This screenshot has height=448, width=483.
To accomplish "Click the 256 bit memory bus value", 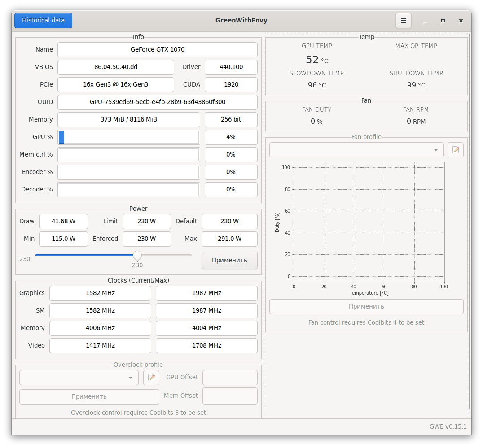I will tap(231, 120).
